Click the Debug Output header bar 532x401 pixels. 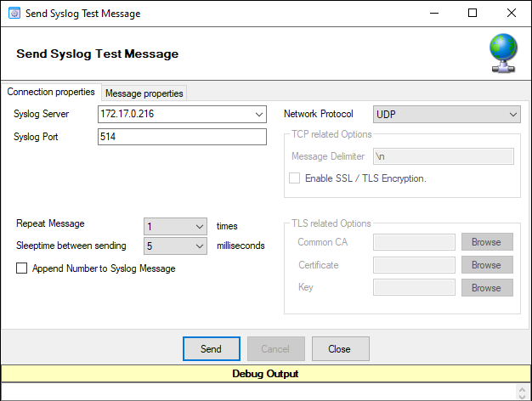tap(265, 374)
